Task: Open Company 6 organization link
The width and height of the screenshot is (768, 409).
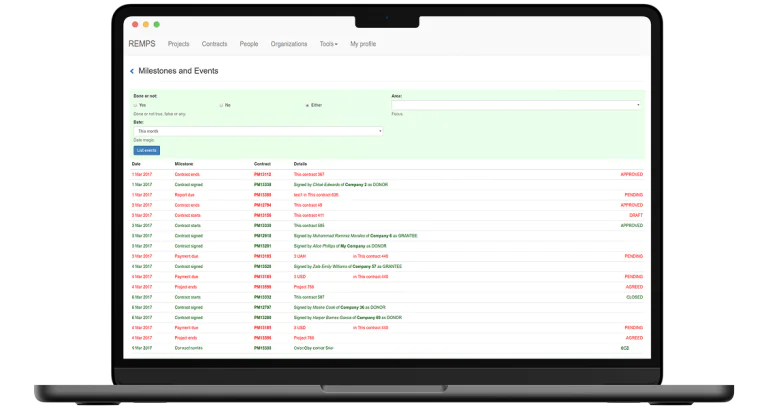Action: 381,236
